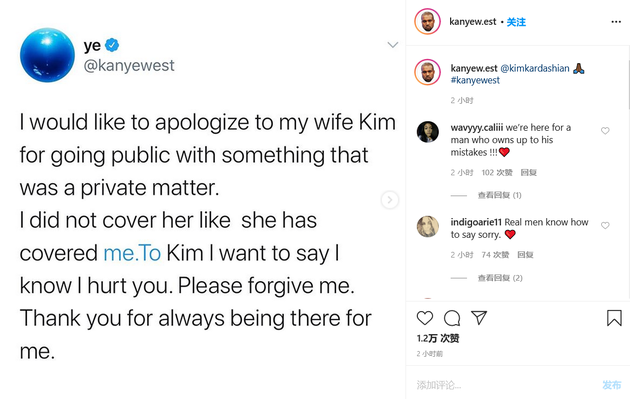Open the @kimkardashian mention link
This screenshot has height=399, width=630.
click(x=535, y=68)
